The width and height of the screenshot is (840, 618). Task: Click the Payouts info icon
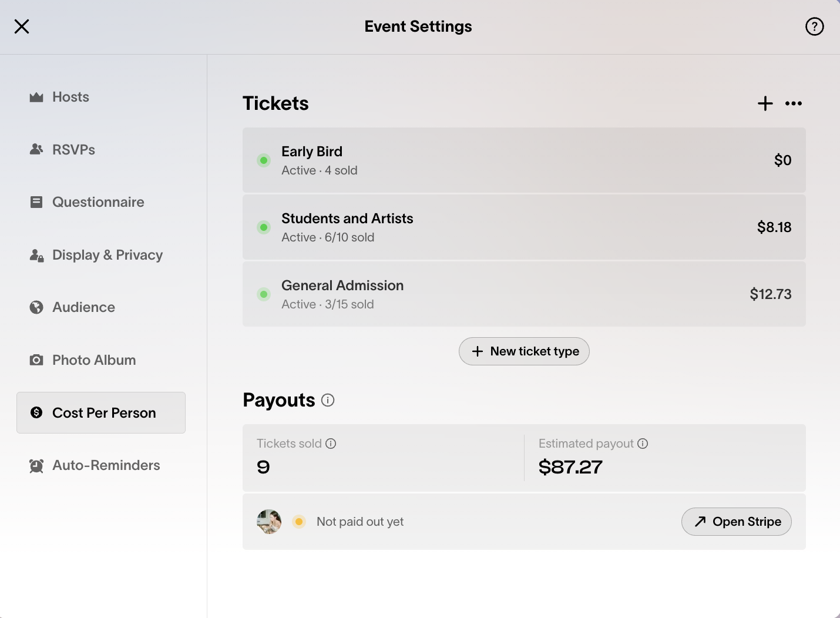click(328, 400)
